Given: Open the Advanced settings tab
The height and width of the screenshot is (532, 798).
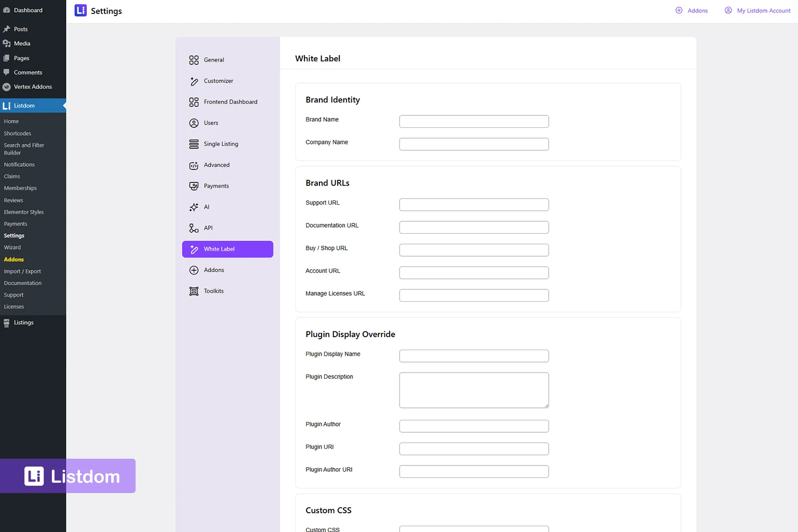Looking at the screenshot, I should click(217, 165).
